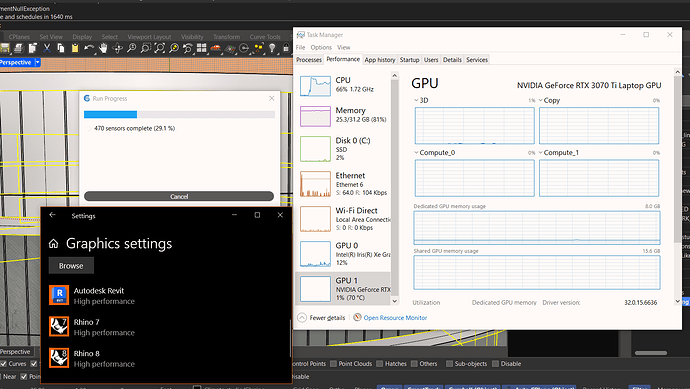Select the light bulb hide icon
This screenshot has height=389, width=690.
[x=272, y=48]
